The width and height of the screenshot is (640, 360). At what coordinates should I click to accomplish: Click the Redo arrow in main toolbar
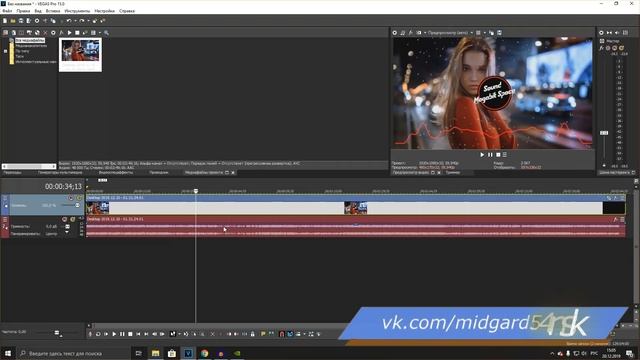[x=82, y=21]
